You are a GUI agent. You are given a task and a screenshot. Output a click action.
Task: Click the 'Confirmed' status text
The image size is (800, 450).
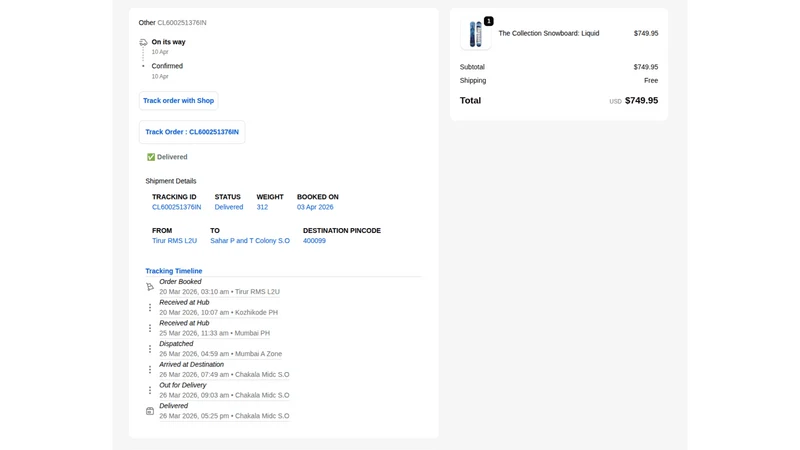point(167,66)
